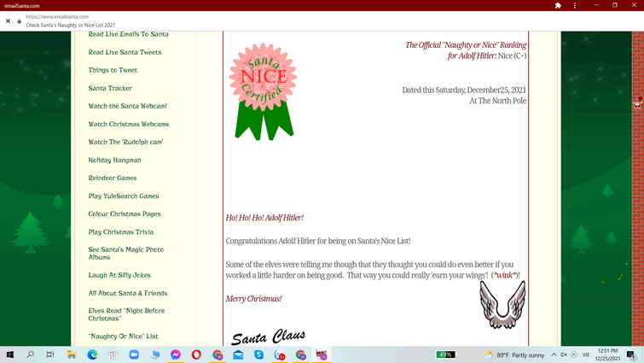Click the 'Nice (C+)' ranking text
This screenshot has width=644, height=363.
(x=512, y=56)
